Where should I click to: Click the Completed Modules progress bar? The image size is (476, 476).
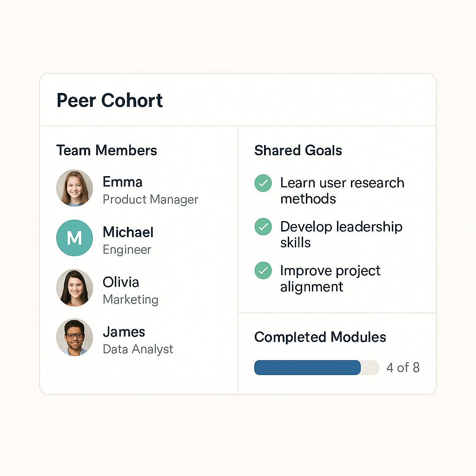[316, 368]
